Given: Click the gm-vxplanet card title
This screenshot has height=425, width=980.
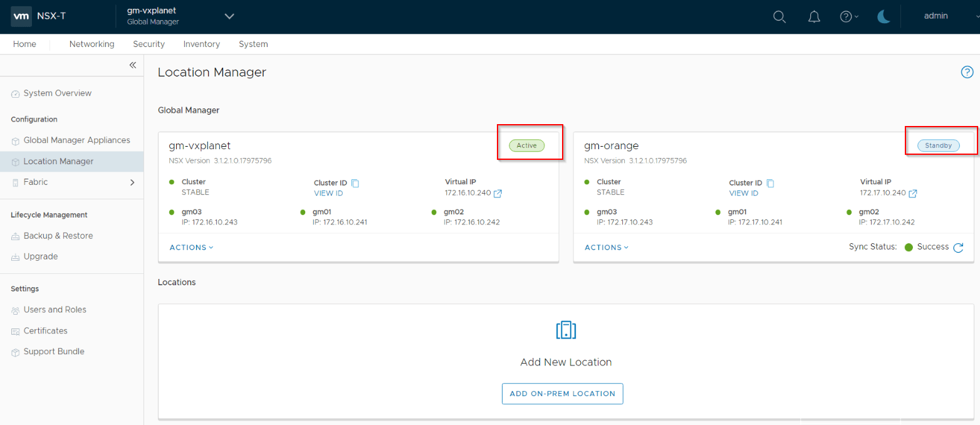Looking at the screenshot, I should coord(200,146).
